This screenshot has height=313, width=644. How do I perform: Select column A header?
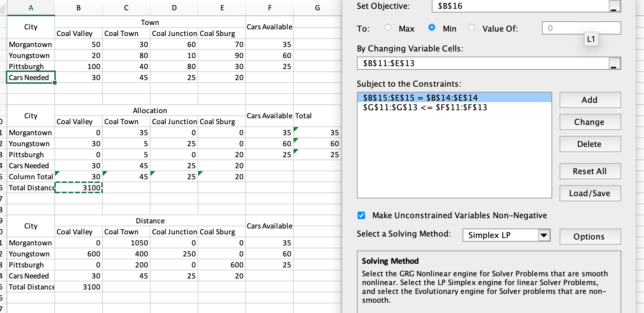click(31, 8)
